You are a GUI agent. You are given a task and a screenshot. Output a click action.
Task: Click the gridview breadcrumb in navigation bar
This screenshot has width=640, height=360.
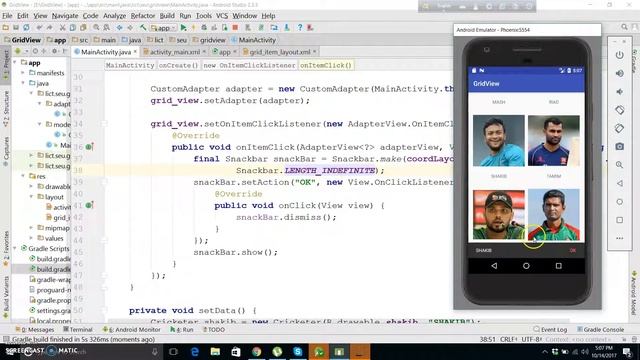coord(209,40)
